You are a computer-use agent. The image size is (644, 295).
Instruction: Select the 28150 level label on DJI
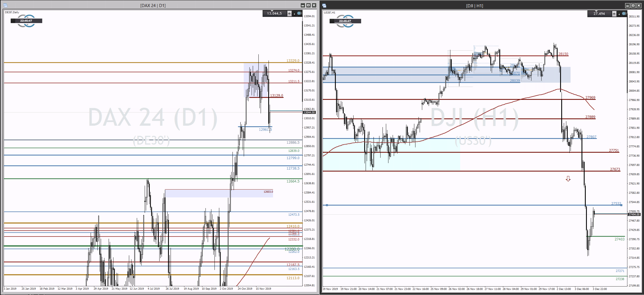[563, 54]
